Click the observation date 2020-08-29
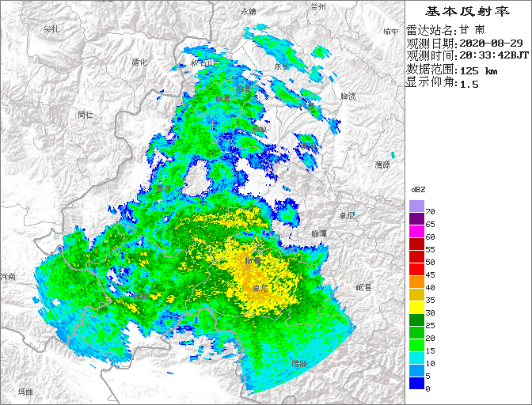Image resolution: width=532 pixels, height=405 pixels. [491, 43]
